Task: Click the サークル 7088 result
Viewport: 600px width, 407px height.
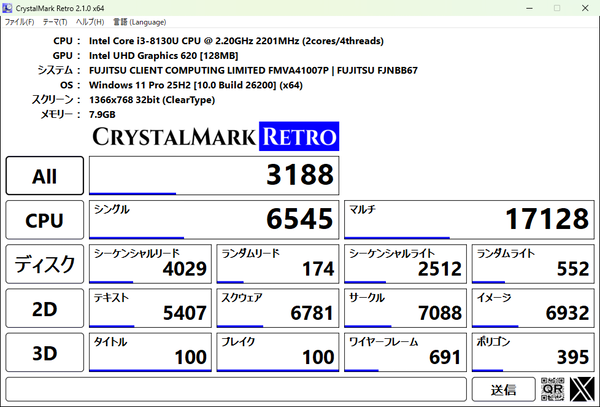Action: point(405,308)
